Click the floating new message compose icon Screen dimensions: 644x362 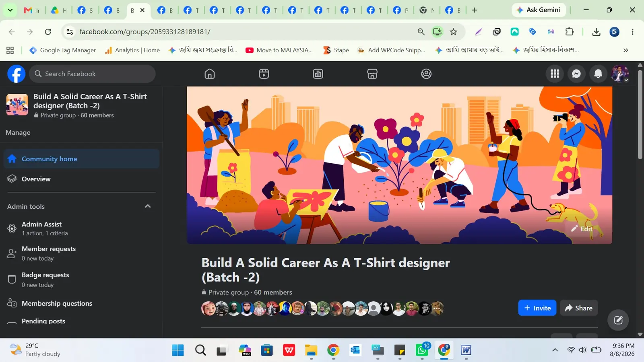pos(618,320)
